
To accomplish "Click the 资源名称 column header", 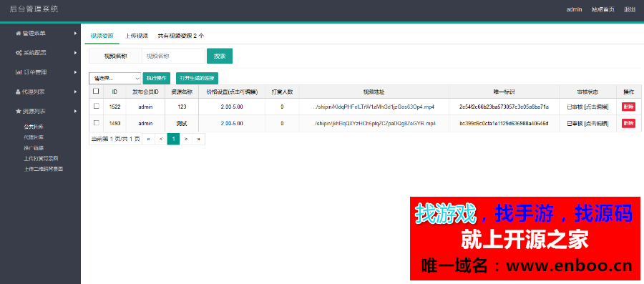I will click(182, 92).
